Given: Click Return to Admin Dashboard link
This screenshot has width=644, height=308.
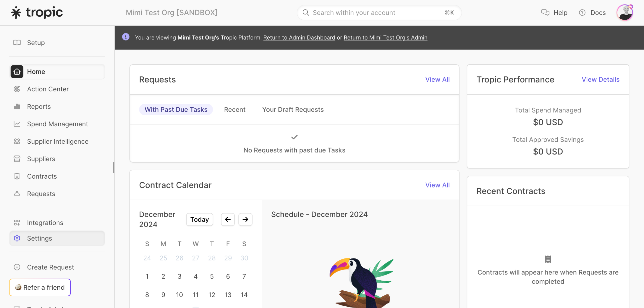Looking at the screenshot, I should tap(299, 37).
